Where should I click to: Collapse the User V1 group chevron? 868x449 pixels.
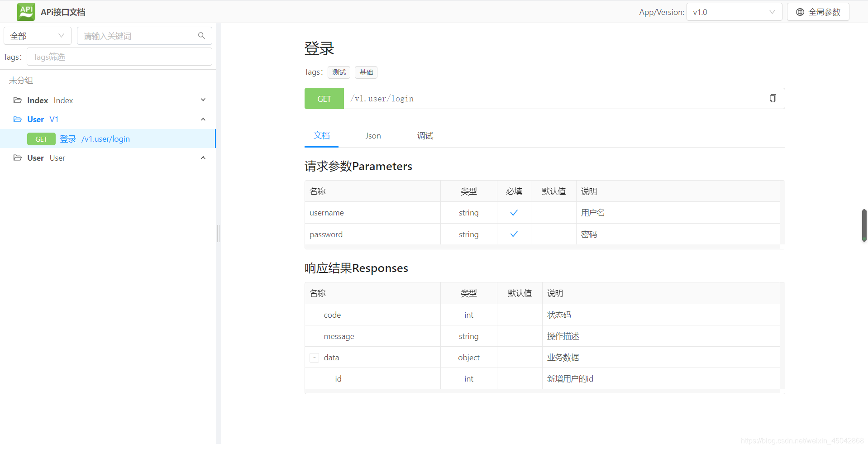(x=203, y=119)
